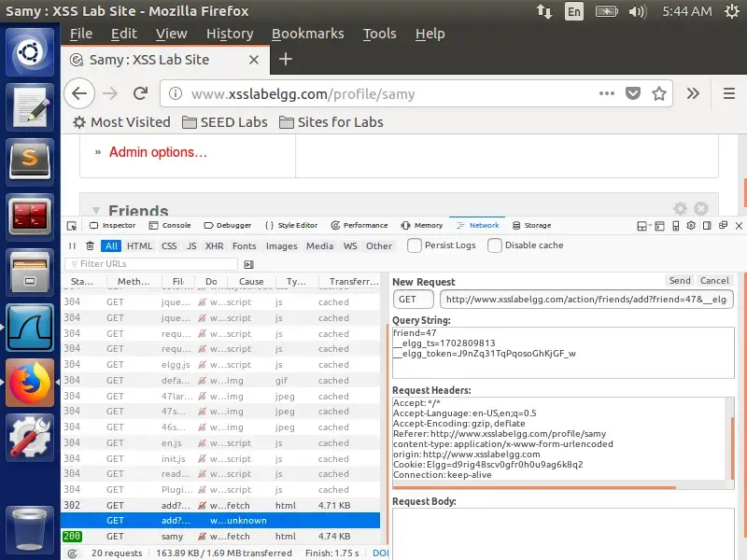Image resolution: width=747 pixels, height=560 pixels.
Task: Switch to the Inspector tab
Action: (x=113, y=225)
